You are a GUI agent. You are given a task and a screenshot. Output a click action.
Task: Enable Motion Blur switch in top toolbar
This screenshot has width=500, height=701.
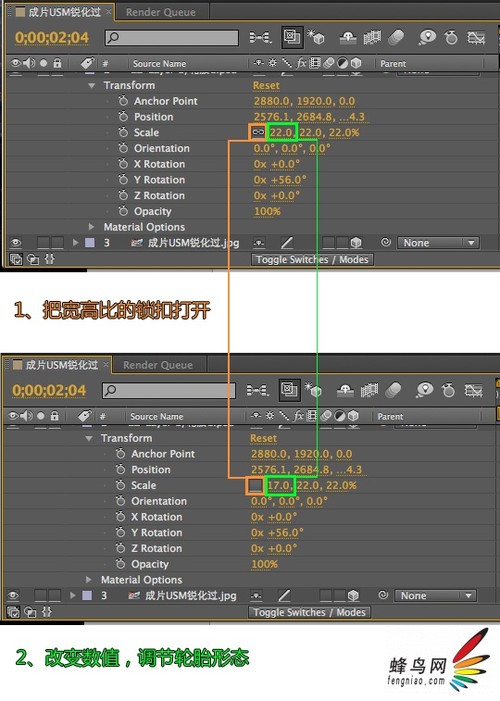coord(396,38)
